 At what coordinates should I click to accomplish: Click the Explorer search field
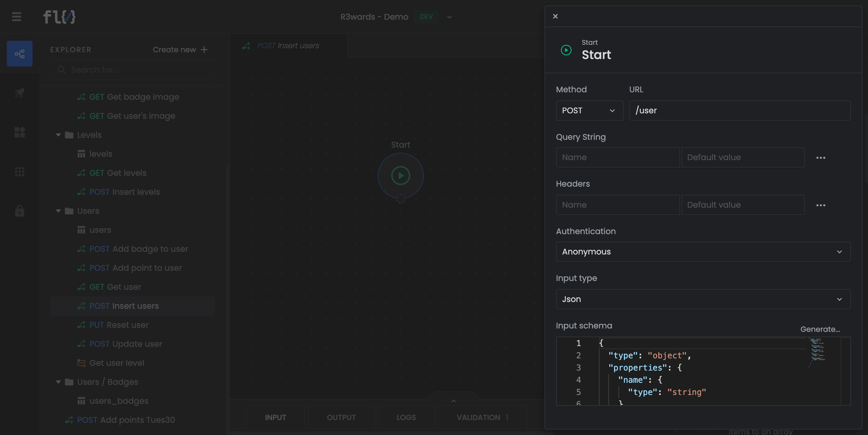[x=133, y=70]
